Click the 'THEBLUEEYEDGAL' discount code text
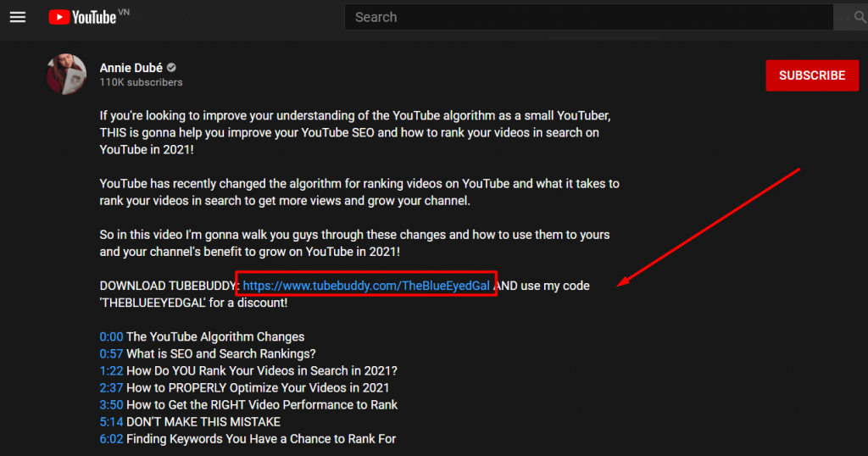Screen dimensions: 868x456 point(153,303)
